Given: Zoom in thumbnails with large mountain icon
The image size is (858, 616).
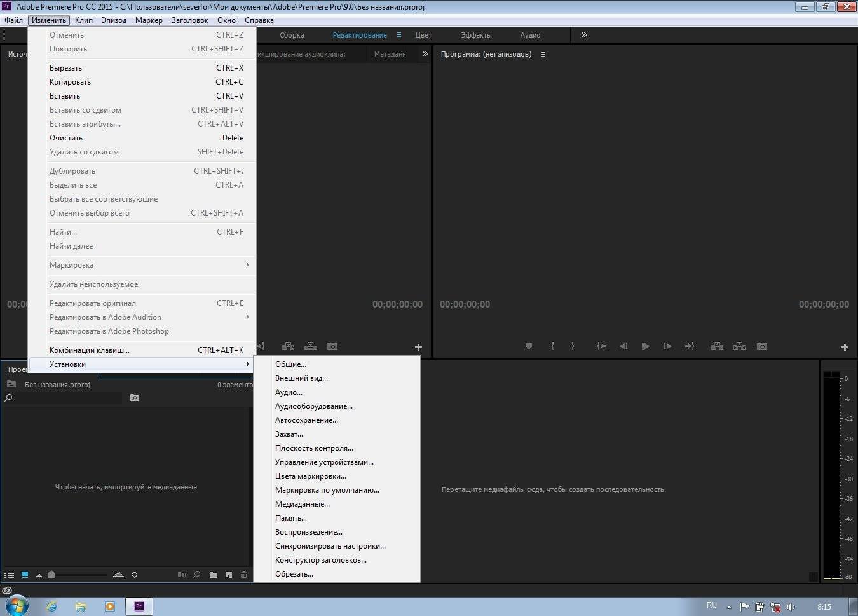Looking at the screenshot, I should tap(118, 575).
